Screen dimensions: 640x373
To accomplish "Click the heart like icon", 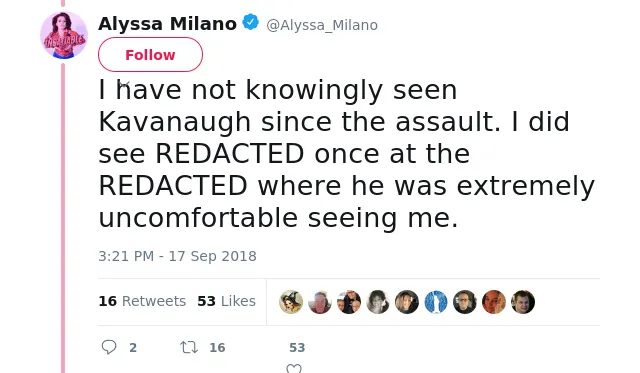I will pos(294,369).
